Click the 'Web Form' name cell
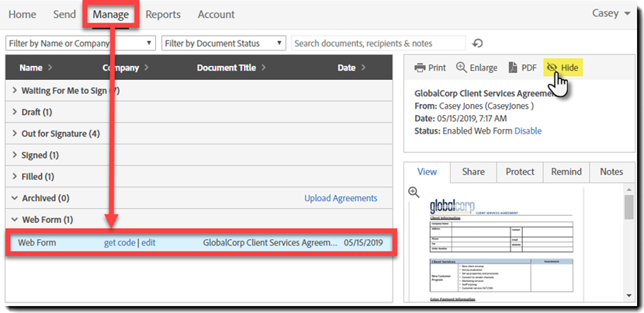The width and height of the screenshot is (644, 313). coord(37,242)
